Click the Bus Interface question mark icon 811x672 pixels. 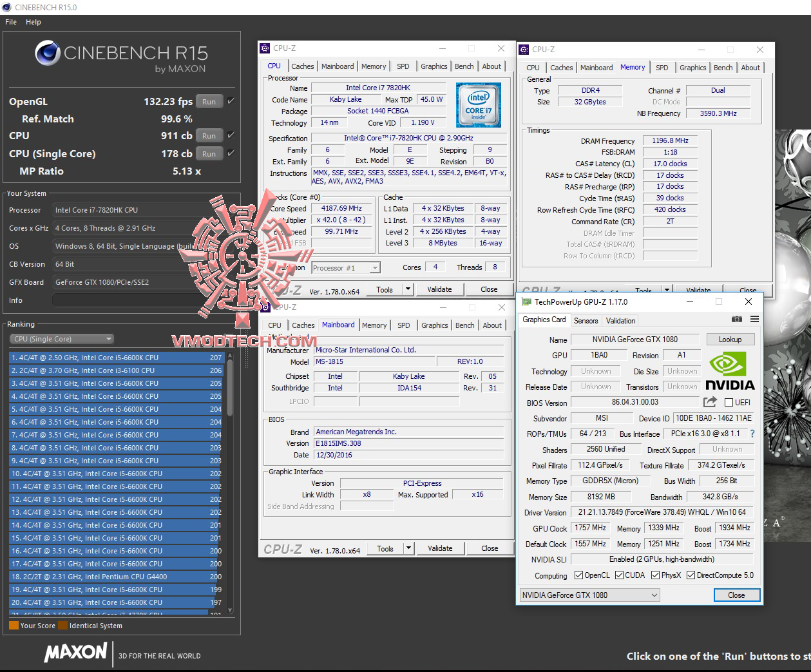(x=752, y=434)
